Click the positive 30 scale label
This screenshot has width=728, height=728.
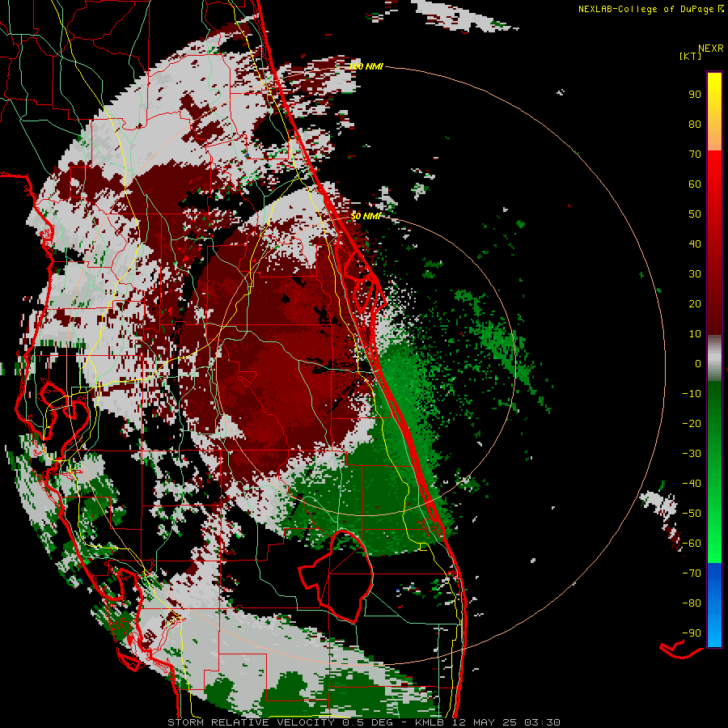pyautogui.click(x=695, y=274)
